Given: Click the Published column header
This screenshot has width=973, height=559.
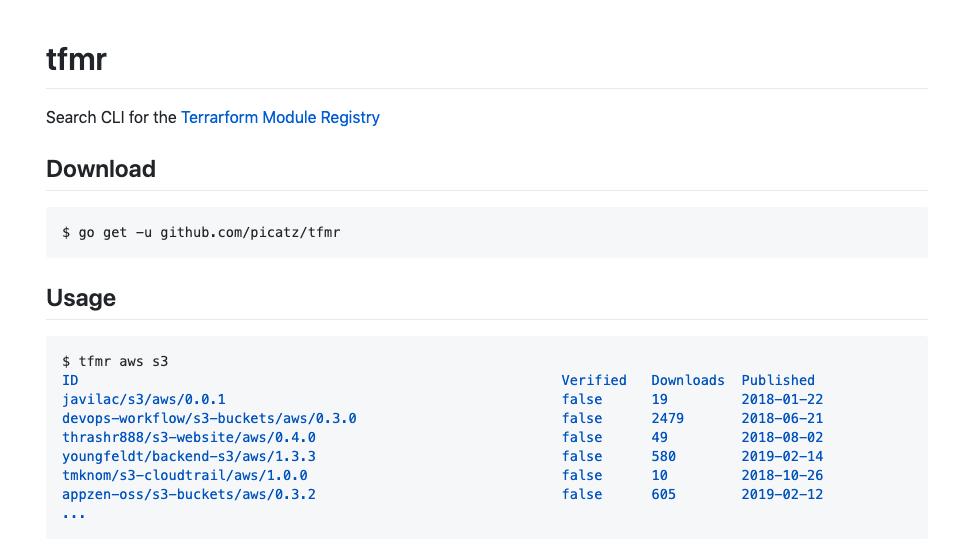Looking at the screenshot, I should [x=778, y=380].
